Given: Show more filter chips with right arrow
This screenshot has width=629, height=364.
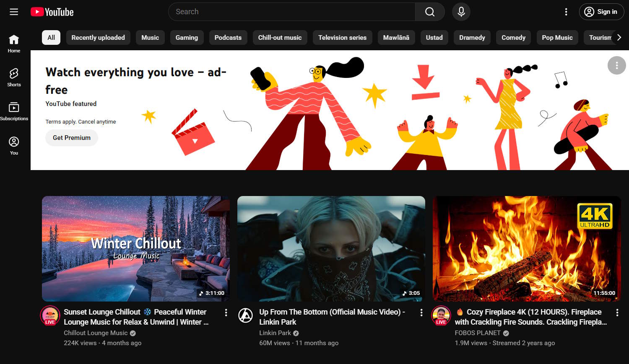Looking at the screenshot, I should point(619,38).
